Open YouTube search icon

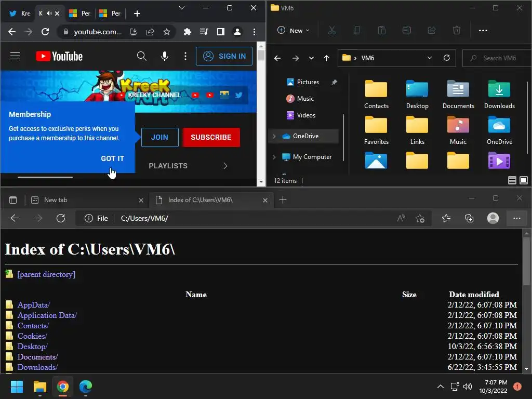coord(141,56)
